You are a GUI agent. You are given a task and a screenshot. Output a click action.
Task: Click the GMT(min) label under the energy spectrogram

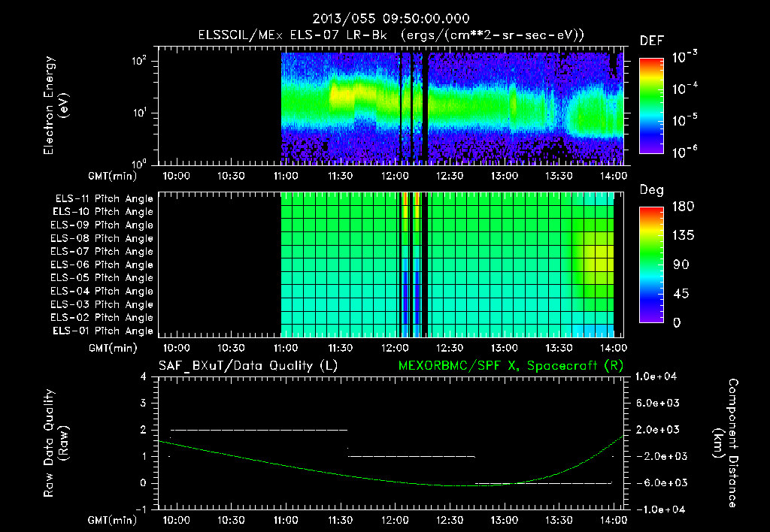[x=113, y=176]
